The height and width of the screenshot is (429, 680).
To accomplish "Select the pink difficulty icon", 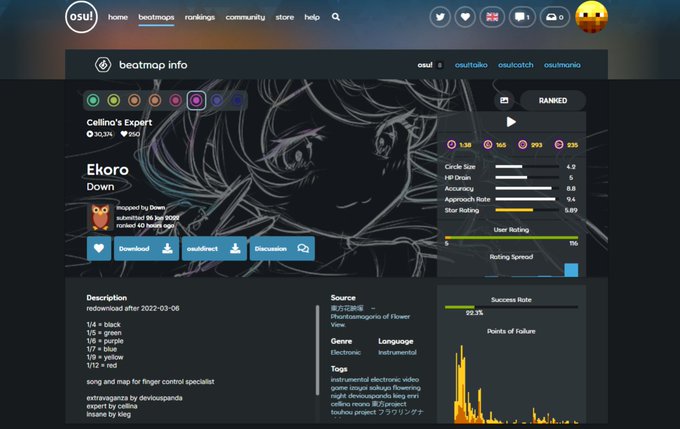I will (x=175, y=101).
